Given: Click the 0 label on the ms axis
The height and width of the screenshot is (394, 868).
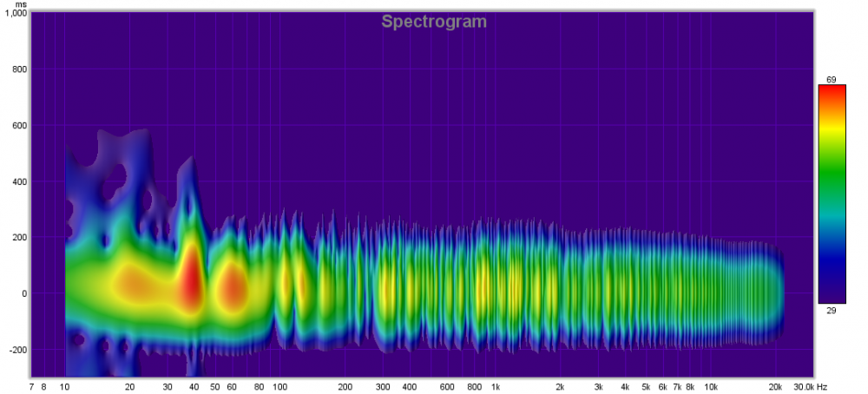Looking at the screenshot, I should 24,294.
